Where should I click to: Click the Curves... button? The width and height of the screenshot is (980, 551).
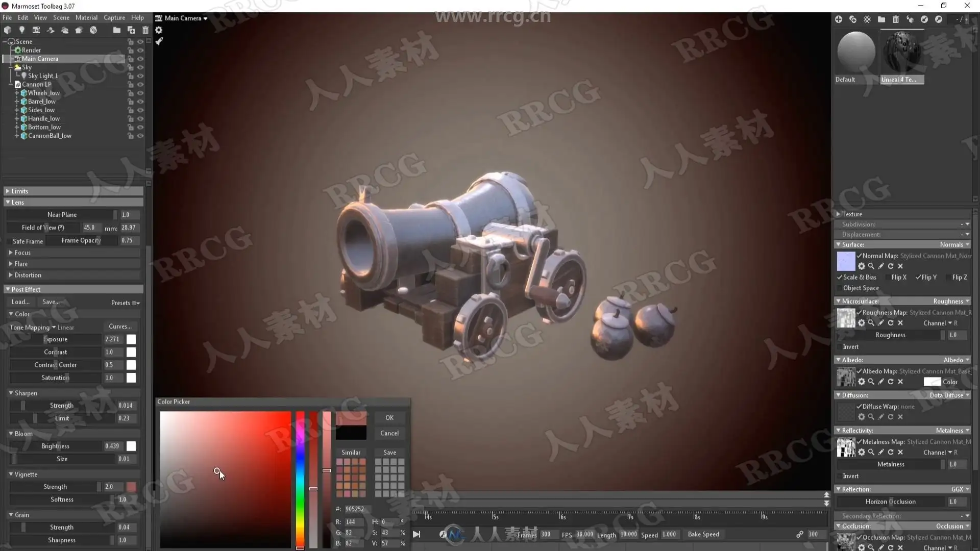coord(120,327)
